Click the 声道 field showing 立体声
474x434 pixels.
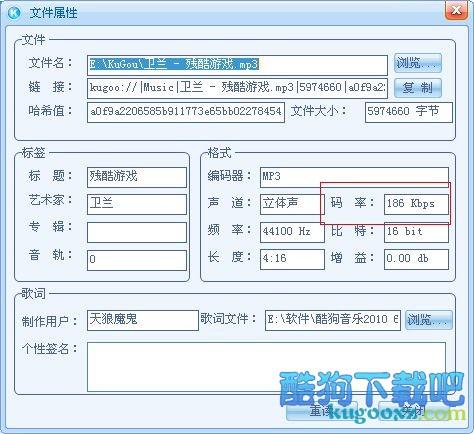point(292,204)
